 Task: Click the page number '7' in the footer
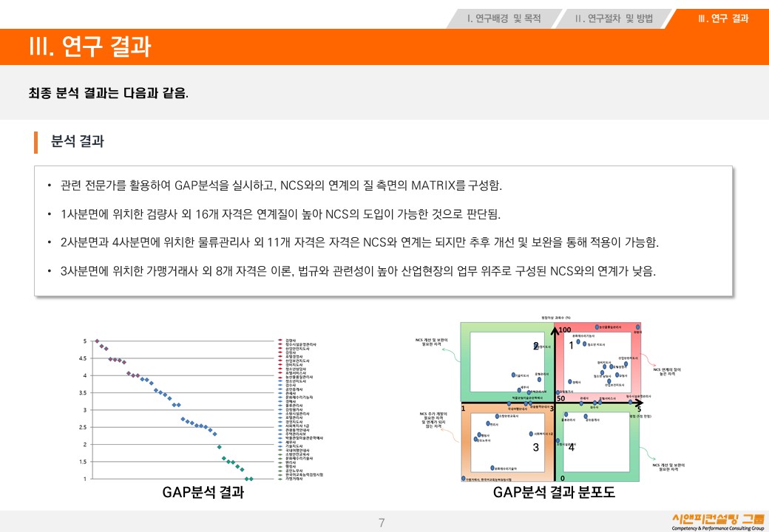click(x=382, y=522)
